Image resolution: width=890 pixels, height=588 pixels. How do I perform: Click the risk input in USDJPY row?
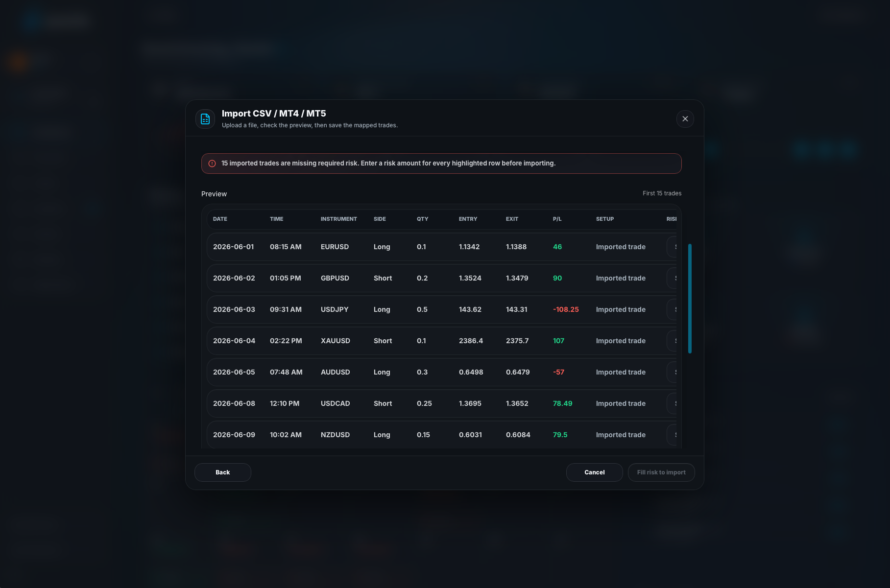click(x=672, y=309)
